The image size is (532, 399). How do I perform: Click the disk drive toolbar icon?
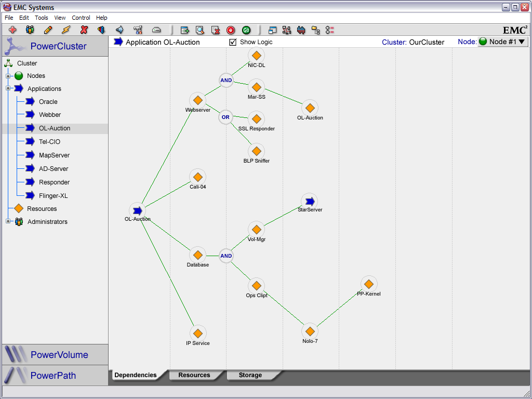point(156,30)
